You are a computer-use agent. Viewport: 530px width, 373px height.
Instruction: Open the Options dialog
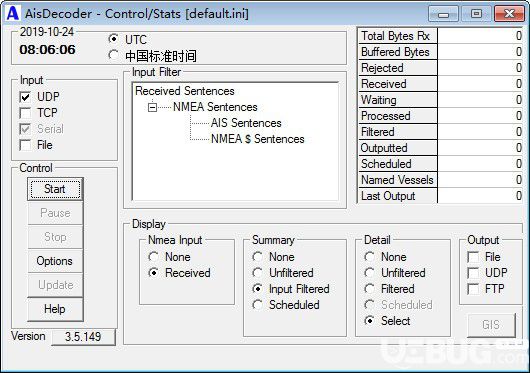[55, 261]
